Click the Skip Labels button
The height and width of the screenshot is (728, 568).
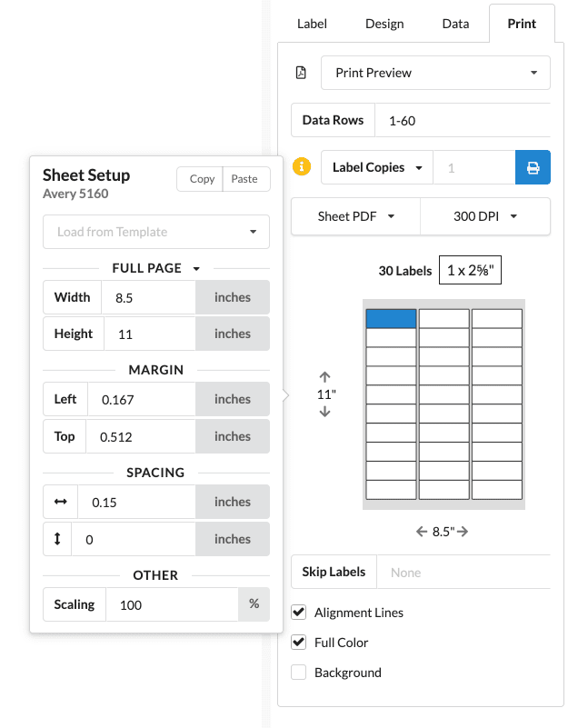coord(334,572)
